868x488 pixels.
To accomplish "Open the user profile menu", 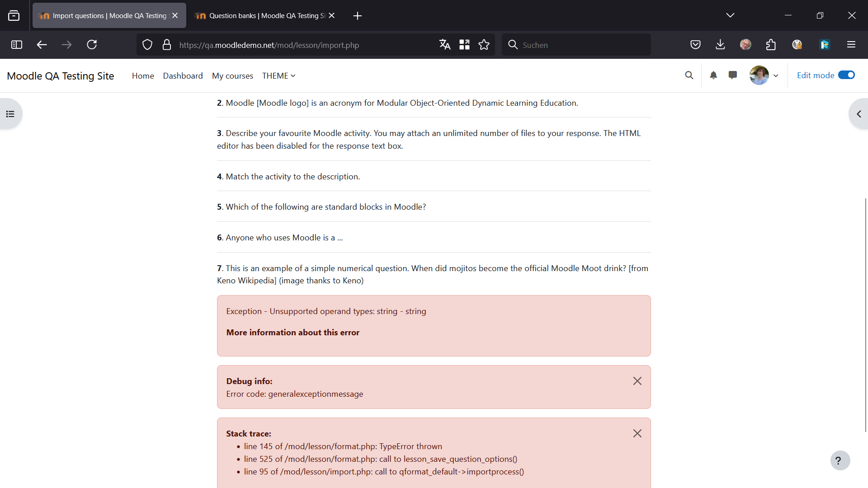I will pos(764,75).
